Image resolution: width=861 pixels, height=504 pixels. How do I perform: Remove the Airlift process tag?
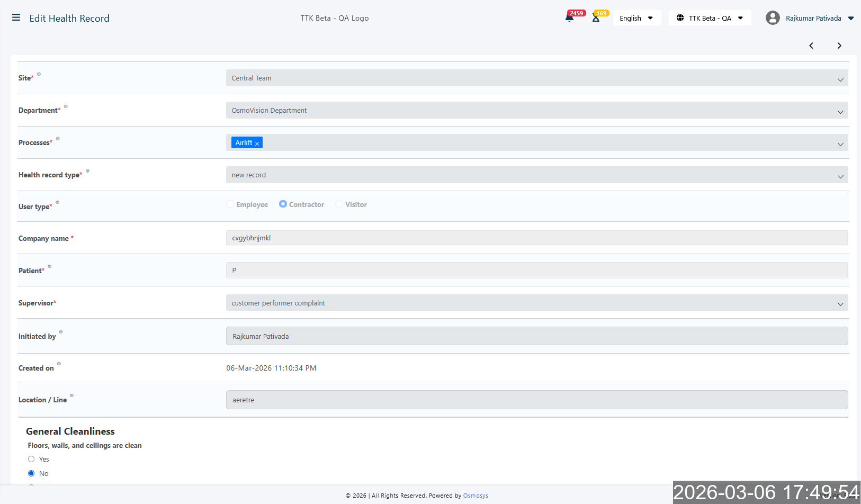257,143
